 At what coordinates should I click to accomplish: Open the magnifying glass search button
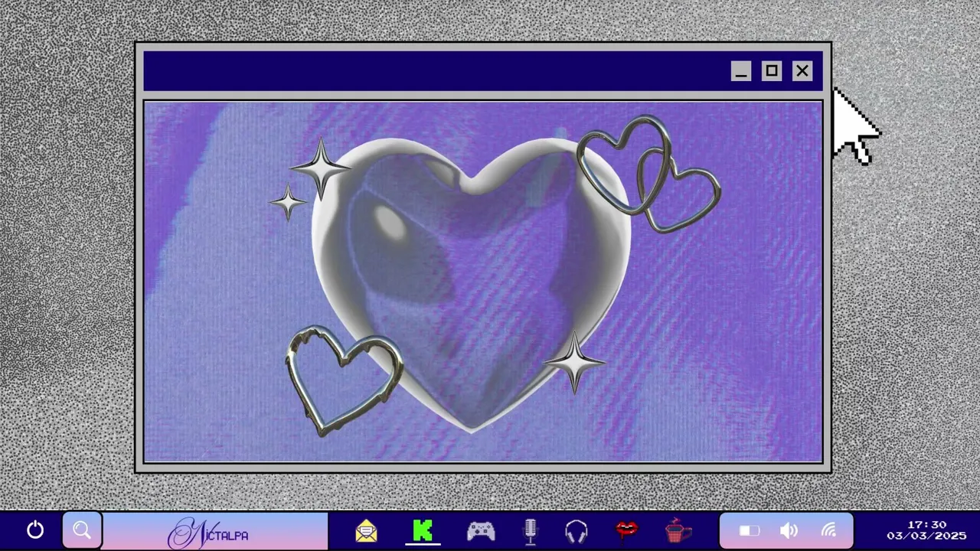[82, 530]
